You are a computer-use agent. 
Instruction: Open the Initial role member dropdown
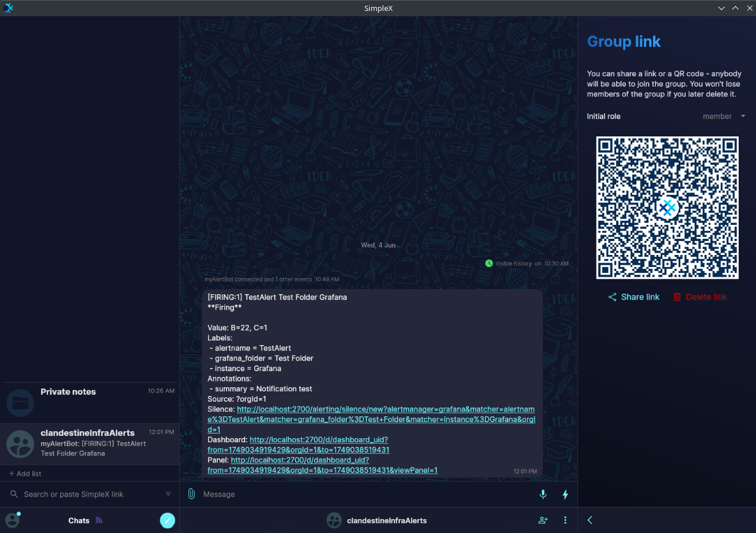tap(724, 116)
